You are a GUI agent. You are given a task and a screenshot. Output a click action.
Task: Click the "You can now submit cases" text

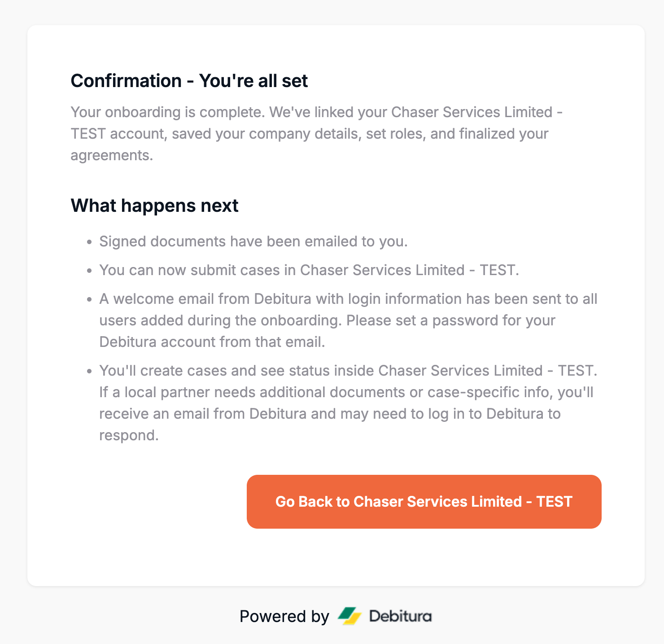pyautogui.click(x=309, y=270)
